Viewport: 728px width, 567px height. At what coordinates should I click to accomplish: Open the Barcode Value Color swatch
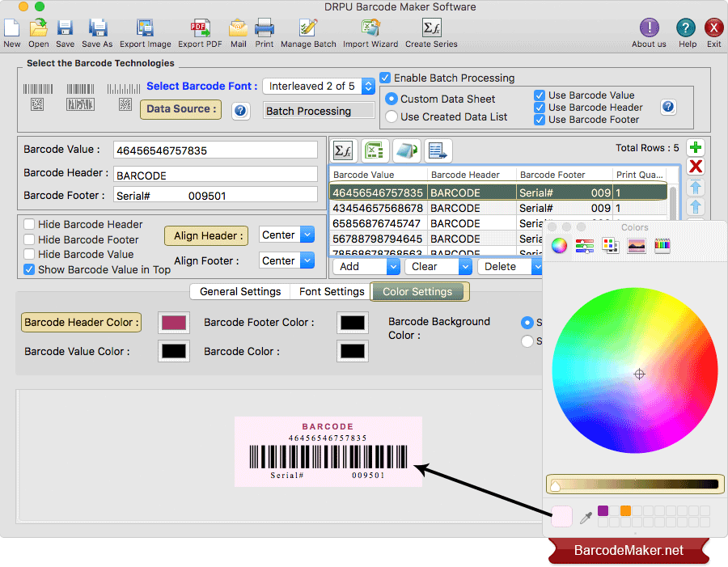click(174, 351)
